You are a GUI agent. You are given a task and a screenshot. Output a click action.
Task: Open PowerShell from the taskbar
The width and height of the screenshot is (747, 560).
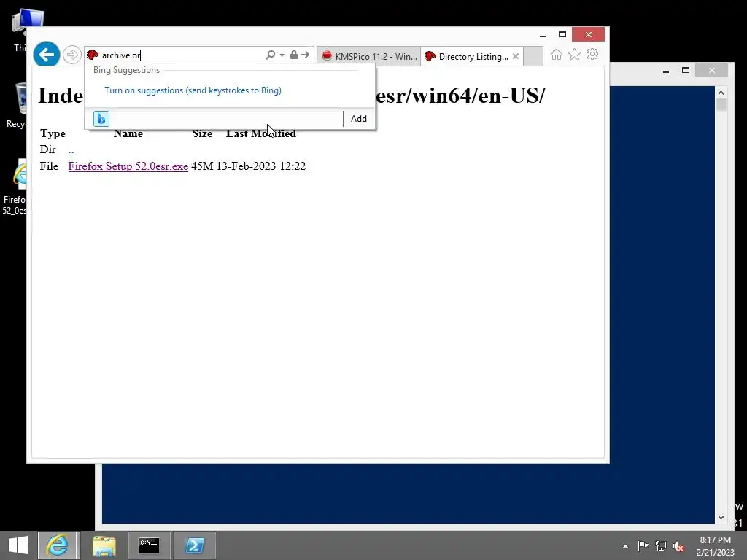pyautogui.click(x=194, y=545)
